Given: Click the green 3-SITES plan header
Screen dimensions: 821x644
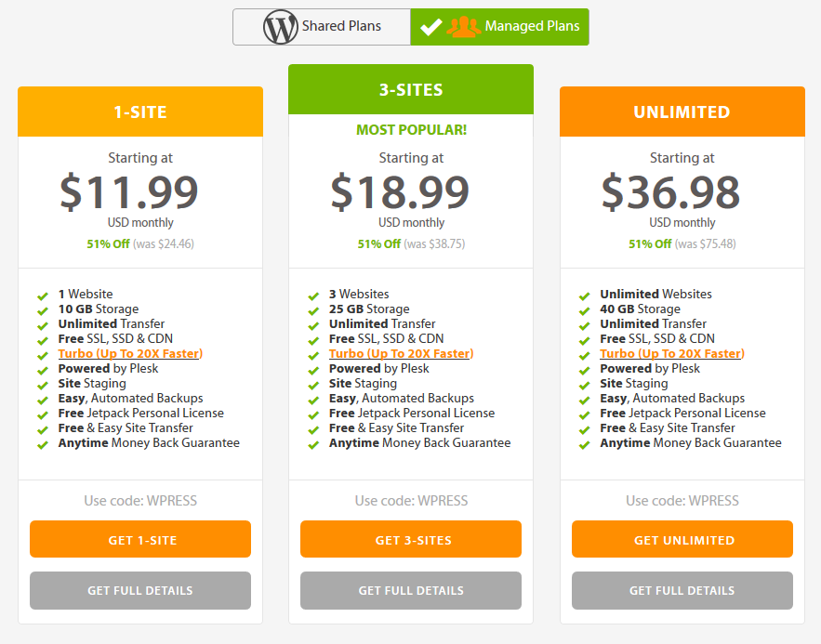Looking at the screenshot, I should tap(411, 89).
